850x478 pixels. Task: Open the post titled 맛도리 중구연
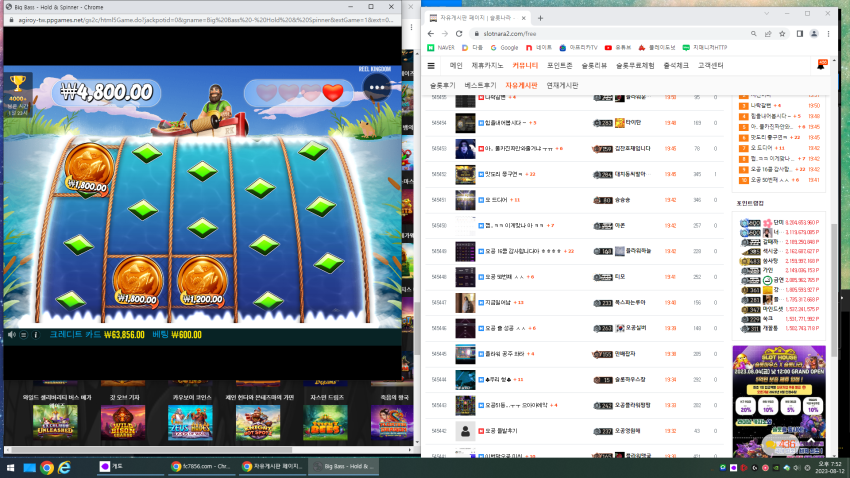[504, 174]
